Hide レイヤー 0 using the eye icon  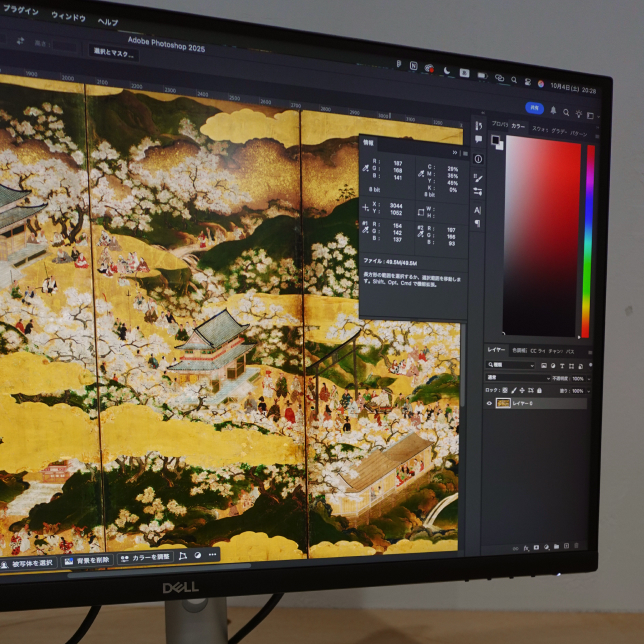(489, 403)
